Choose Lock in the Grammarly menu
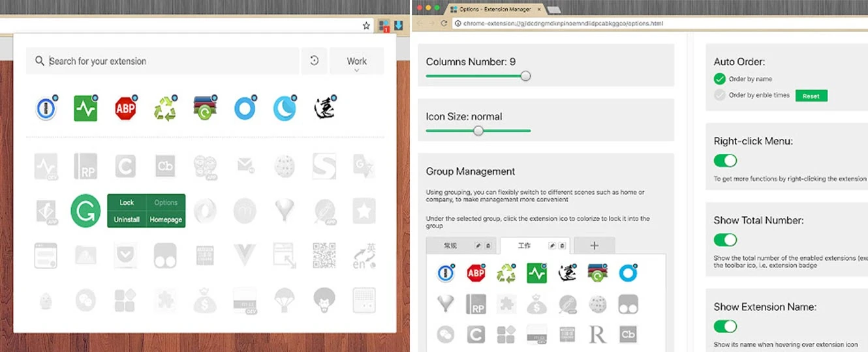868x352 pixels. click(x=127, y=203)
